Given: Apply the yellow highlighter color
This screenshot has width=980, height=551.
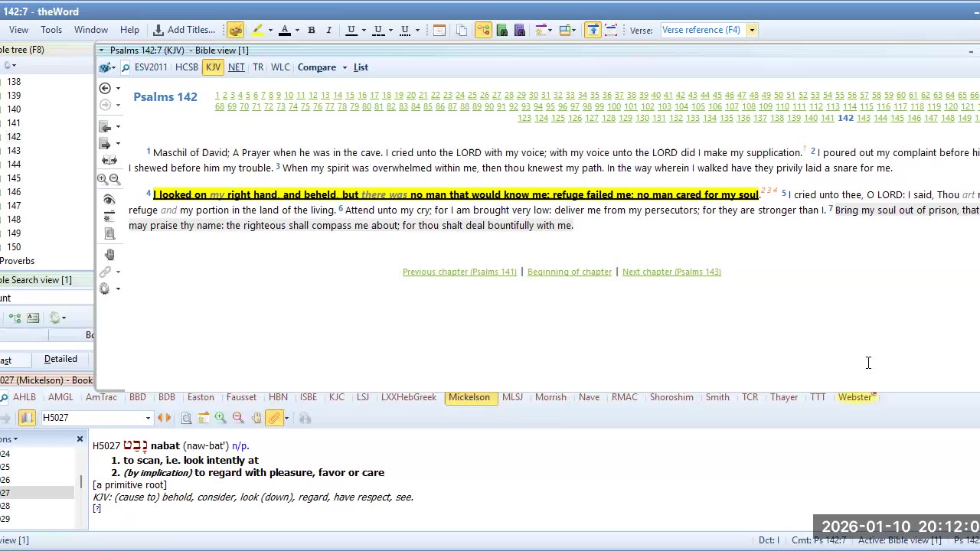Looking at the screenshot, I should (258, 30).
